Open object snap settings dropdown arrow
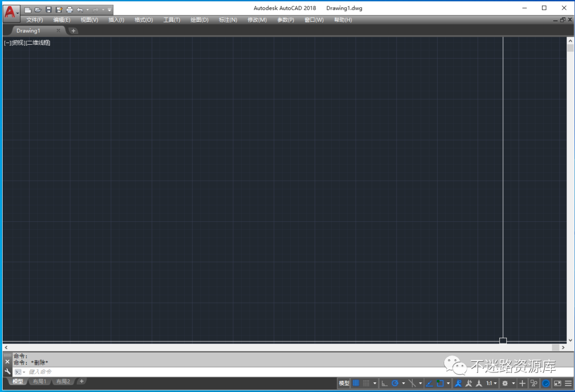Viewport: 575px width, 392px height. pos(448,383)
